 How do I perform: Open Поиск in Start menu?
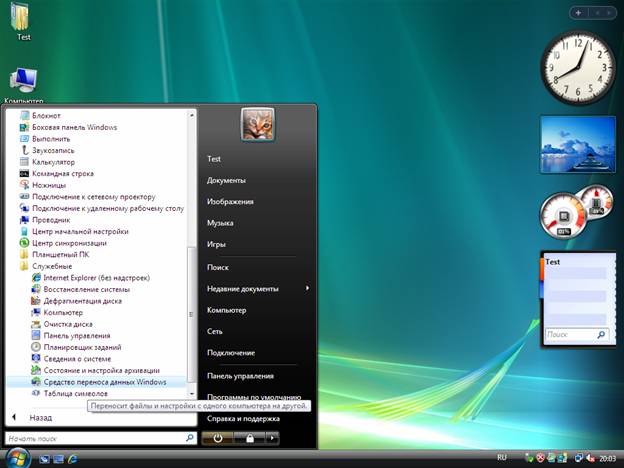[218, 267]
